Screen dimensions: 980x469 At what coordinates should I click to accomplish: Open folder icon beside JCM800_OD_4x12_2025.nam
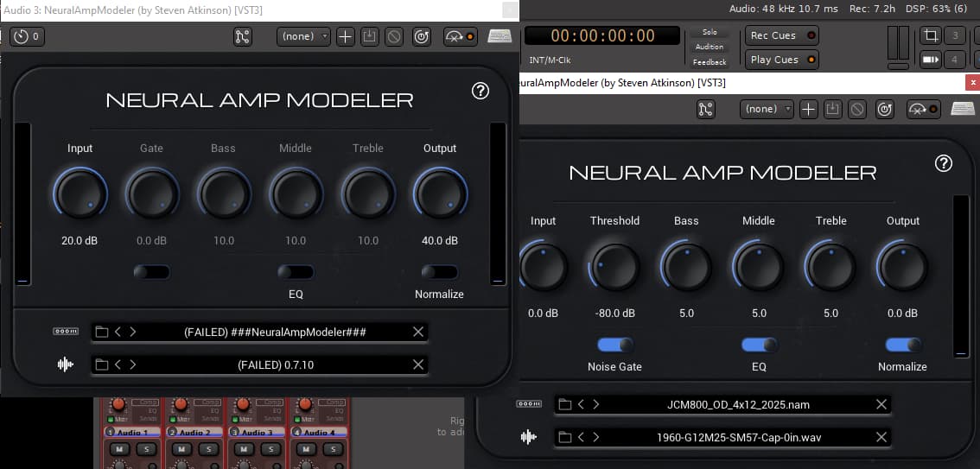564,404
